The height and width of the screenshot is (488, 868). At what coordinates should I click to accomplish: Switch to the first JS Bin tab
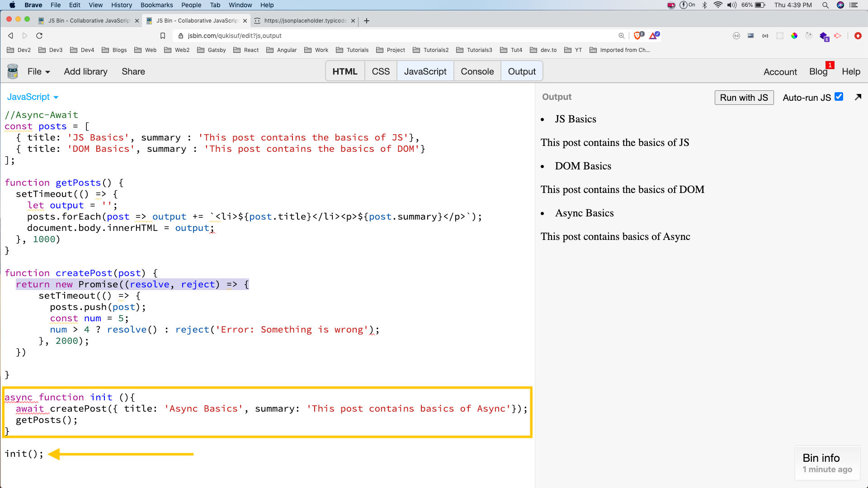[x=88, y=21]
